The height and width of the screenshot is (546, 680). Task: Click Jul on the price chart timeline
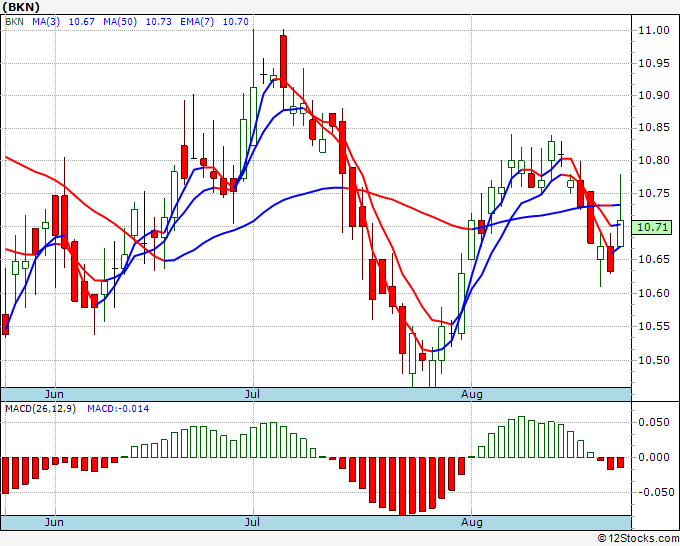(x=252, y=394)
